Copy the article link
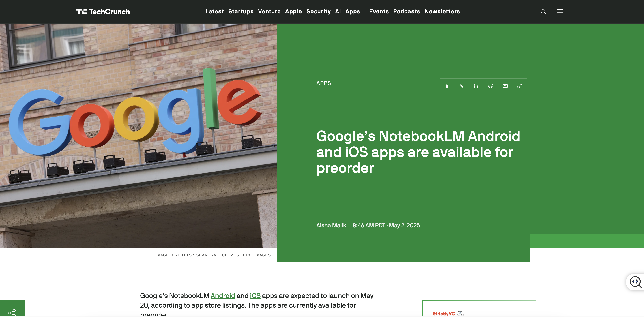 (519, 86)
